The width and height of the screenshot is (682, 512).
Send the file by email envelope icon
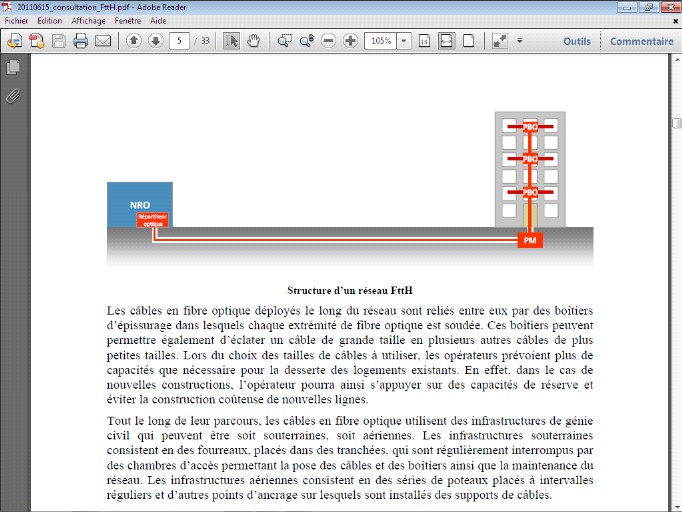click(103, 41)
